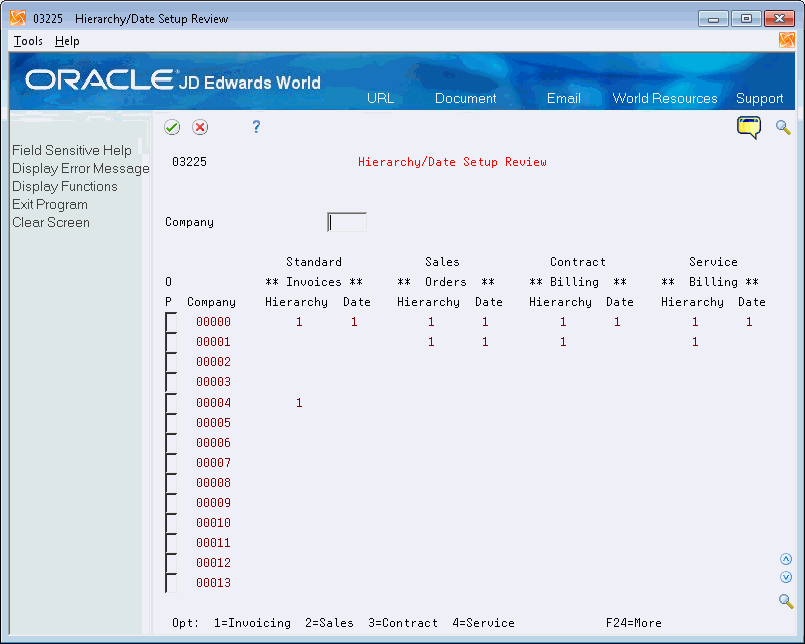Click the option field for company 00008
The height and width of the screenshot is (644, 805).
point(171,483)
